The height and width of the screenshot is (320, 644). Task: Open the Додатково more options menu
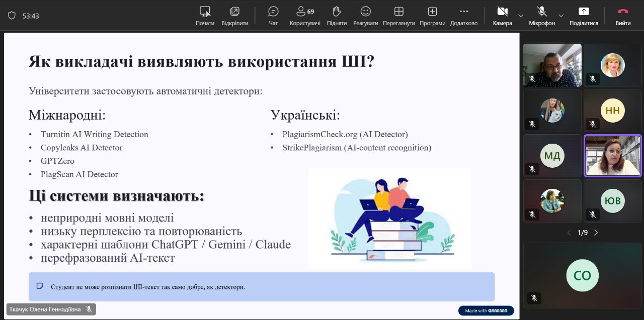pyautogui.click(x=463, y=15)
